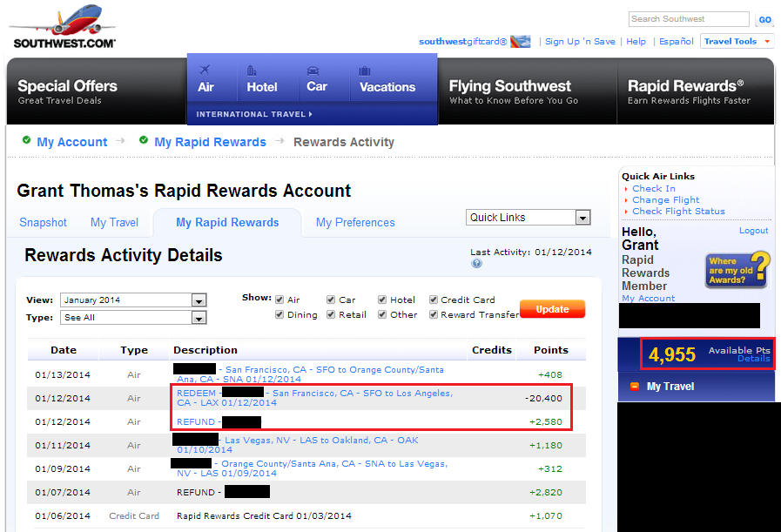Click the Rapid Rewards Credit Card 01/03/2014 entry
781x532 pixels.
point(264,516)
